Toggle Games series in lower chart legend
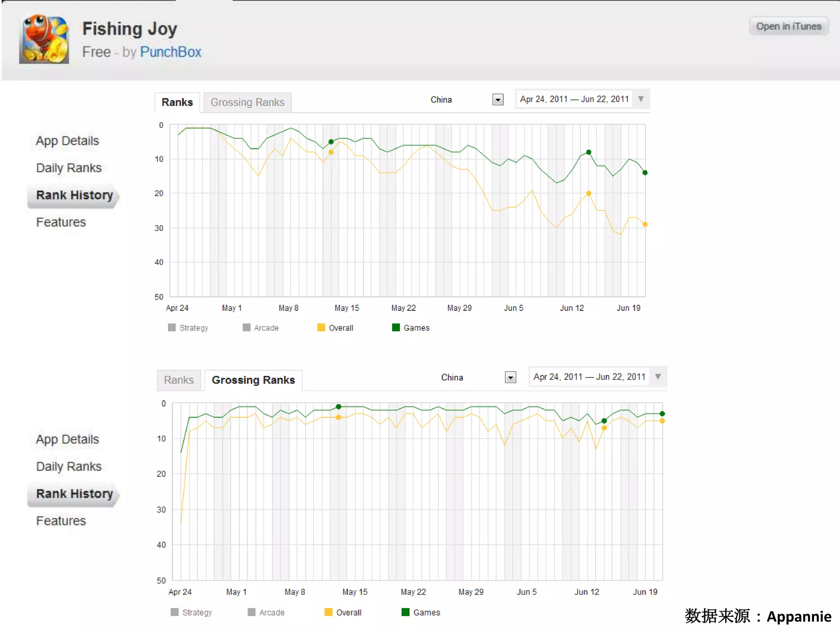 (x=421, y=612)
